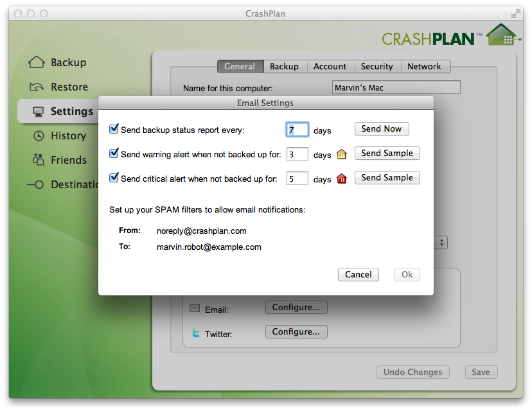The image size is (532, 411).
Task: Open the Network settings tab
Action: tap(425, 66)
